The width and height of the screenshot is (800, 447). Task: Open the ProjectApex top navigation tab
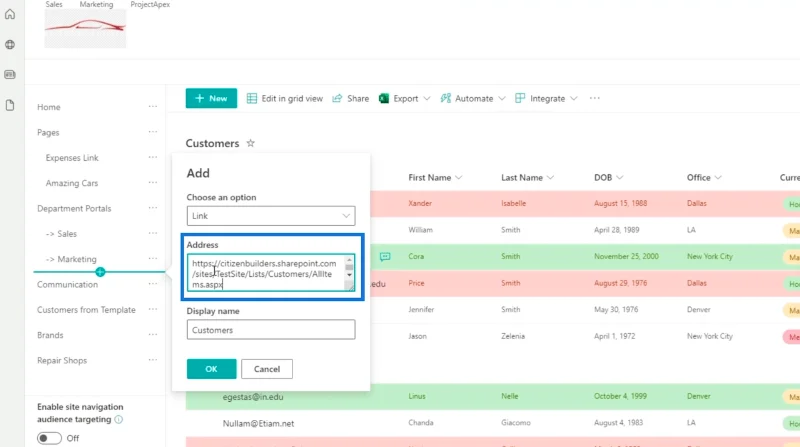click(x=150, y=4)
